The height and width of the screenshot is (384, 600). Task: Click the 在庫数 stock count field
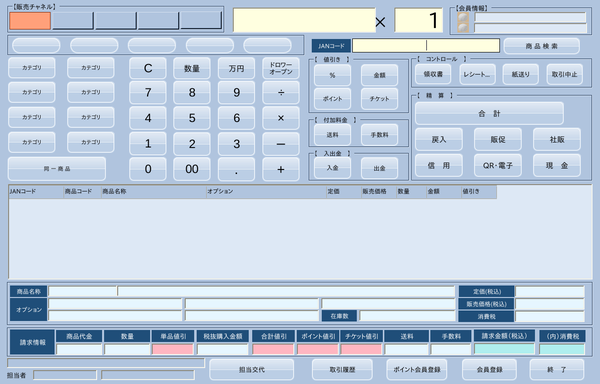tap(407, 316)
